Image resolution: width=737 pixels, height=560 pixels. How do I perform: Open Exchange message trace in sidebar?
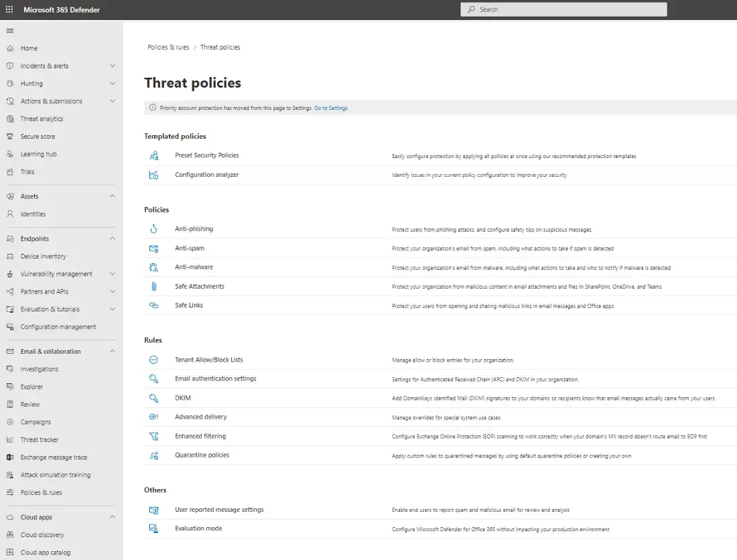54,458
